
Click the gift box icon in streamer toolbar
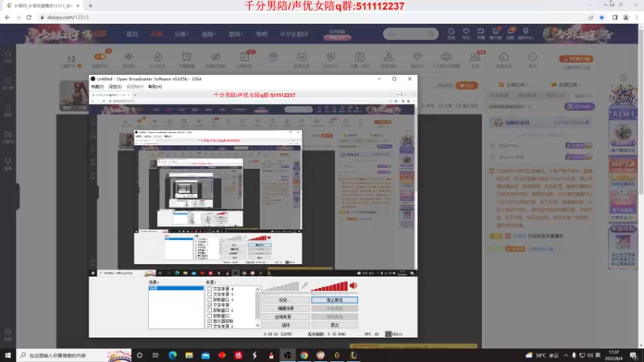point(273,57)
